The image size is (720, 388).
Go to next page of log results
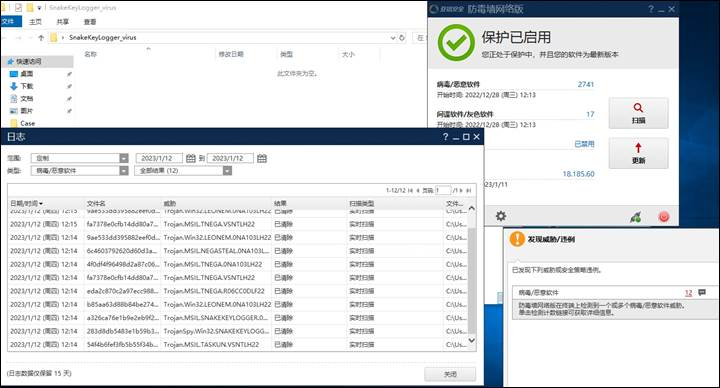click(461, 190)
